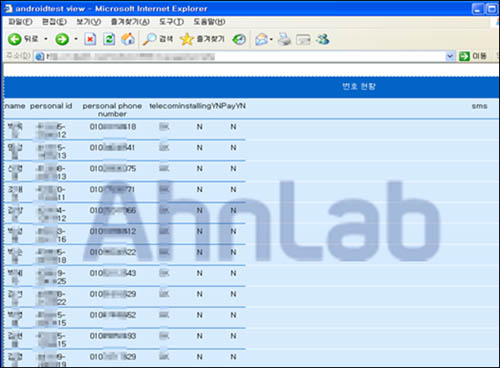This screenshot has width=500, height=368.
Task: Click the Back (뒤로) arrow icon
Action: (15, 39)
